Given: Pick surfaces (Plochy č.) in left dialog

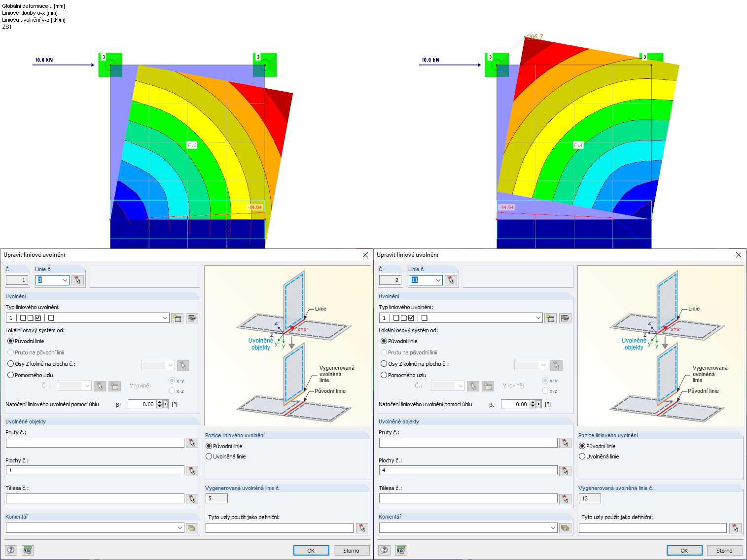Looking at the screenshot, I should (x=192, y=470).
